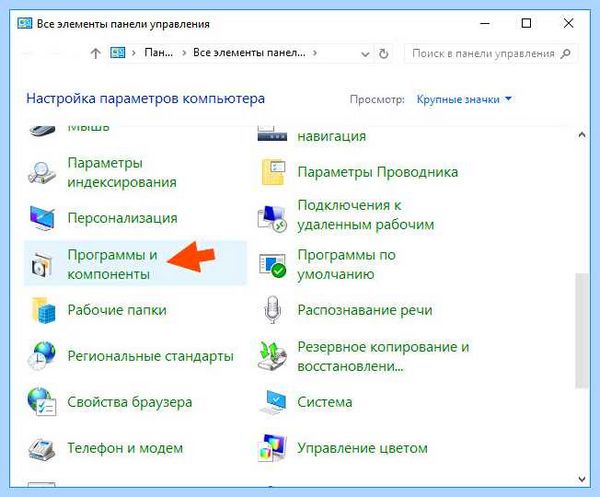Click the Пан... breadcrumb segment
600x497 pixels.
[x=158, y=53]
